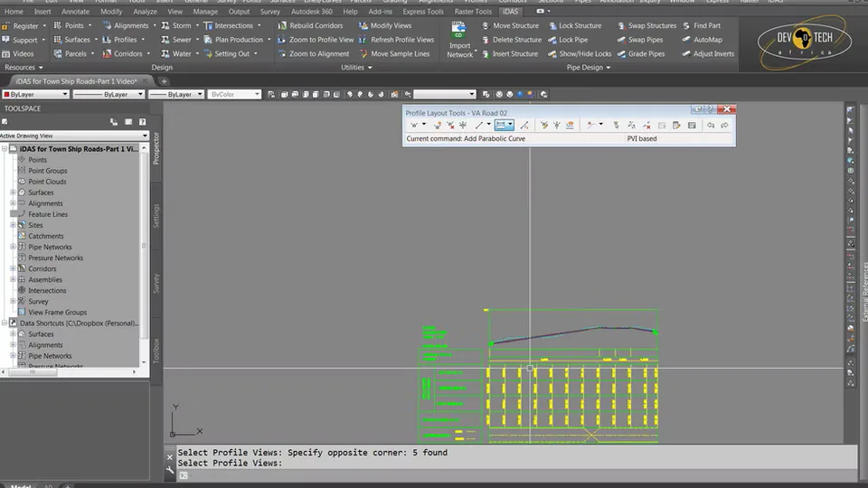Viewport: 868px width, 488px height.
Task: Click Plan Production button
Action: click(x=237, y=40)
